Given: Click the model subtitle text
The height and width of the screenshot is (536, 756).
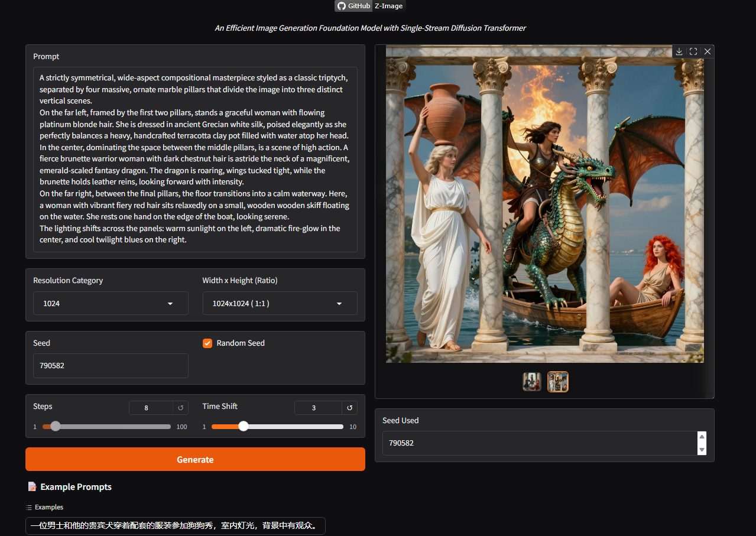Looking at the screenshot, I should [x=370, y=28].
